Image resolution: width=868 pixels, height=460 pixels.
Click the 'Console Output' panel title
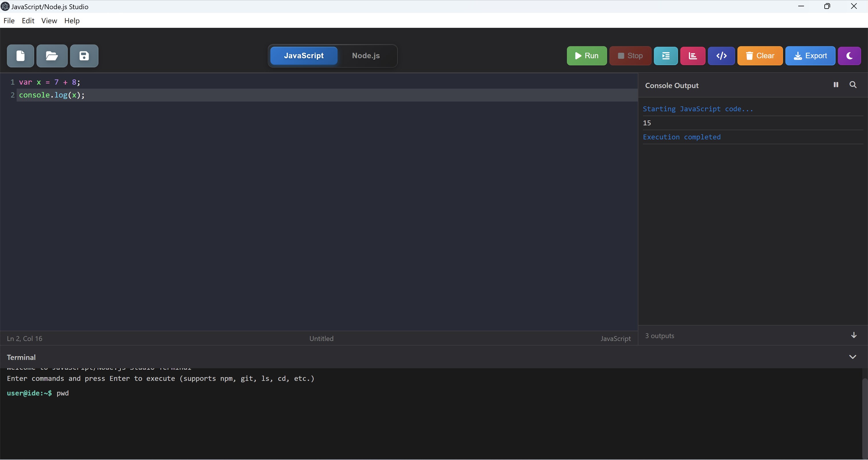pos(672,85)
